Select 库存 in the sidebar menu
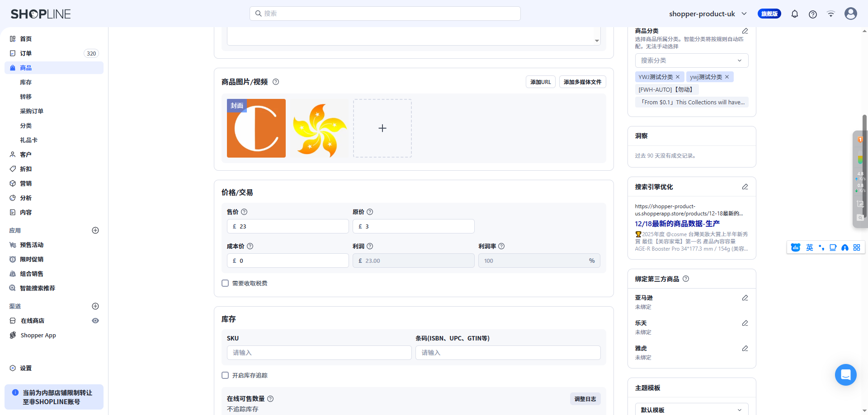Screen dimensions: 868x415 [26, 82]
